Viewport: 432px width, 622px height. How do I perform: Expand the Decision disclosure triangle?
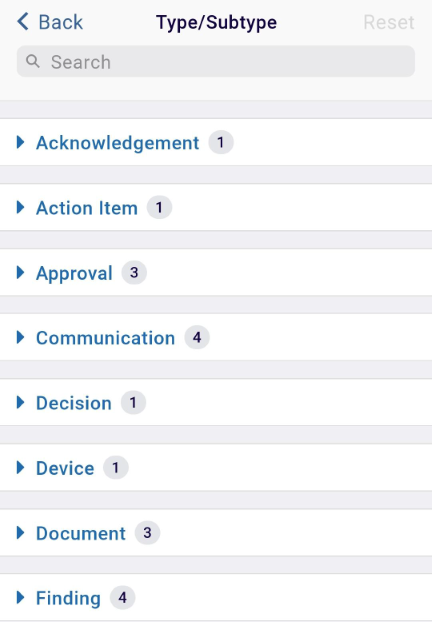20,403
